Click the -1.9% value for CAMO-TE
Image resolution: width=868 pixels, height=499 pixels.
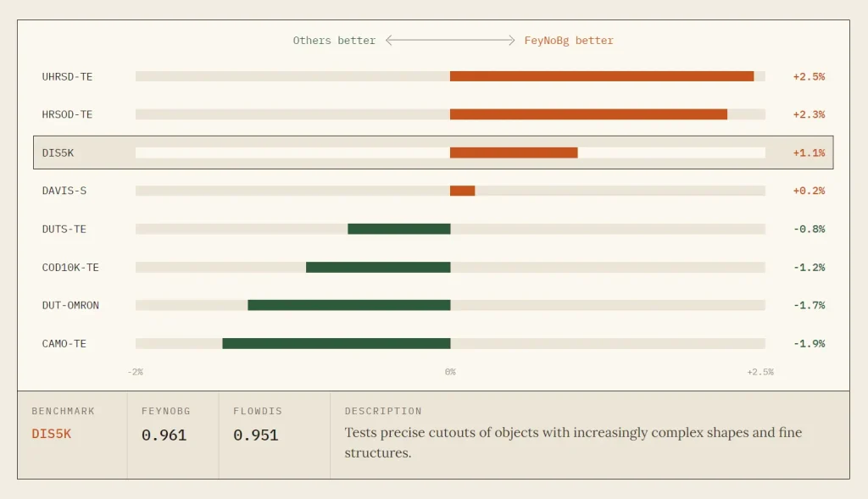point(809,344)
